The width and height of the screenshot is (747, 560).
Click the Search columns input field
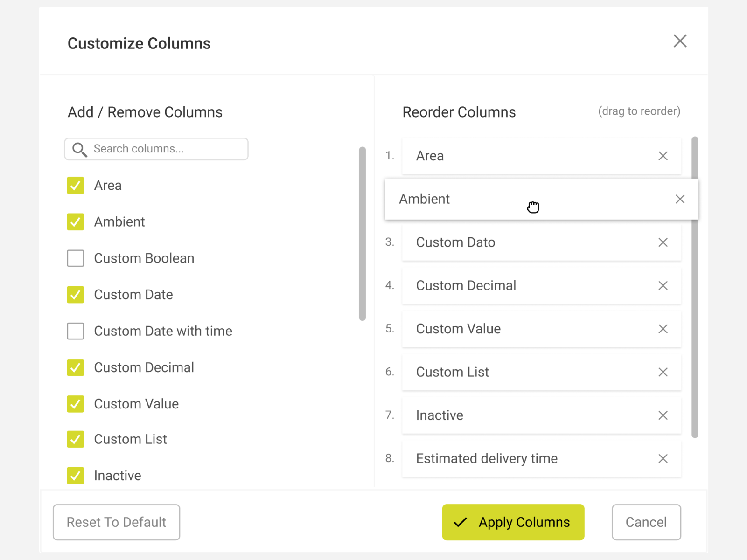[163, 149]
